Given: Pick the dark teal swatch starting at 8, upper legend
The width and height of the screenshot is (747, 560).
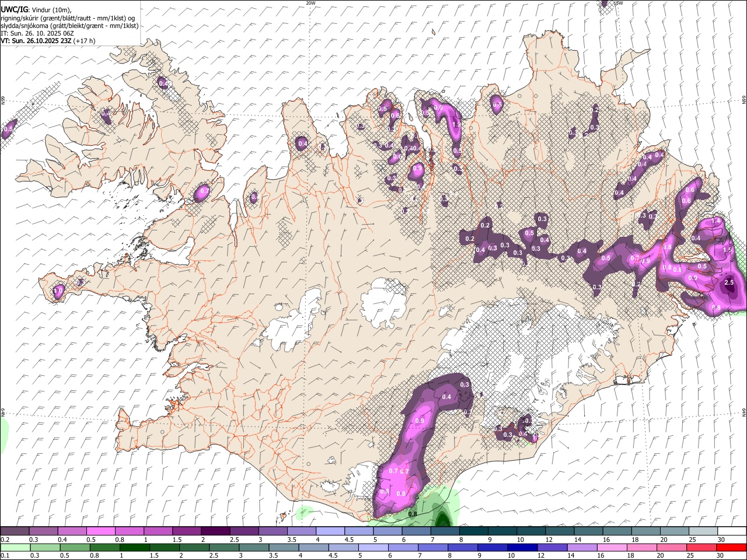Looking at the screenshot, I should click(474, 531).
